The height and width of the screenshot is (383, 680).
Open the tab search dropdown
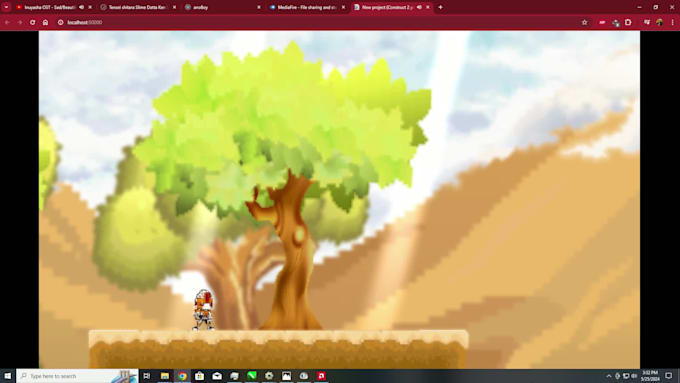[x=6, y=7]
